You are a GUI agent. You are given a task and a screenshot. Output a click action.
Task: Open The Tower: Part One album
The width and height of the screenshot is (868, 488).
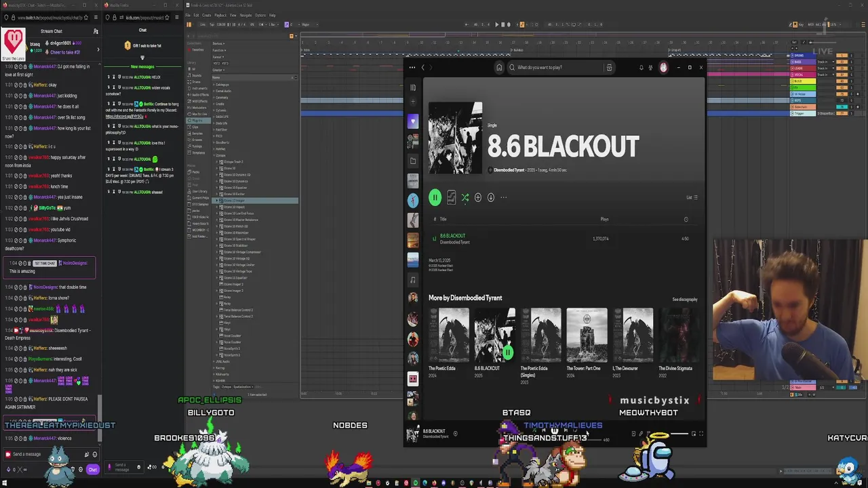[x=587, y=335]
